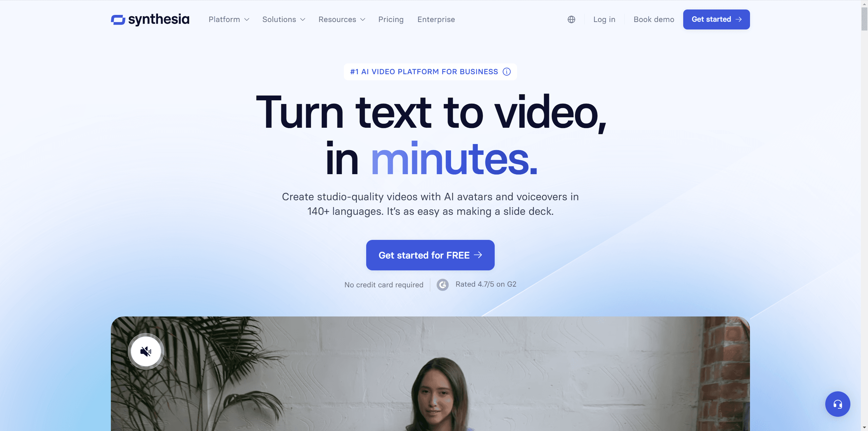This screenshot has width=868, height=431.
Task: Click the Book demo button
Action: coord(654,19)
